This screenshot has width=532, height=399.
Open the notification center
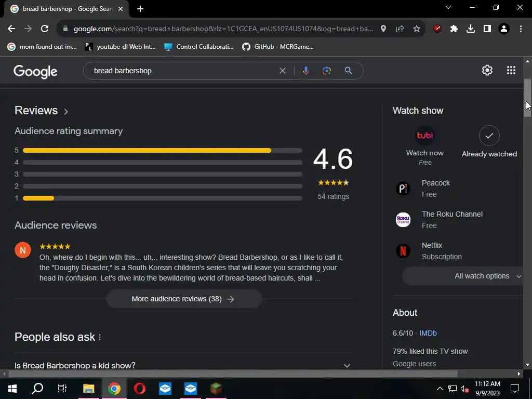click(x=515, y=389)
